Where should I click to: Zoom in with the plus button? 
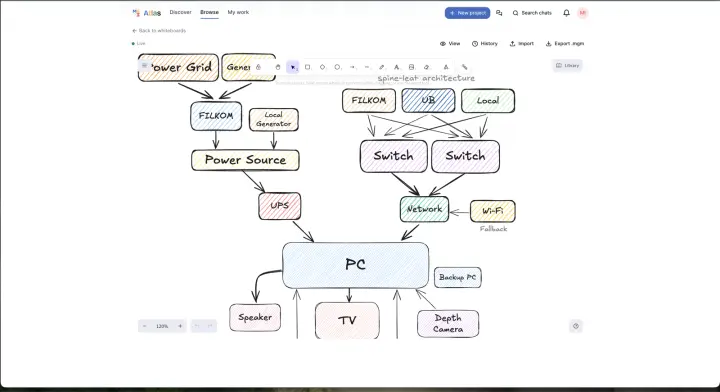click(x=180, y=326)
